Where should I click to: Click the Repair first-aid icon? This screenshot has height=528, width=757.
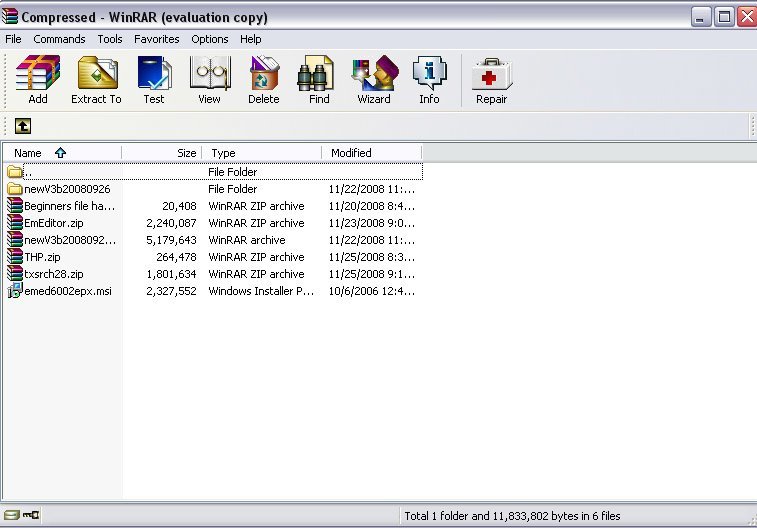[x=491, y=74]
